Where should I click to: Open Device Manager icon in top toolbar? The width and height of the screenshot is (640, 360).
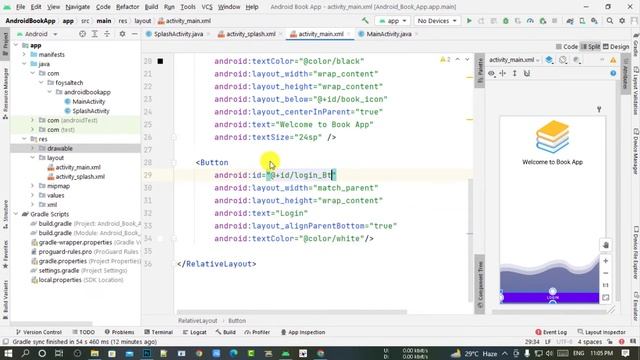point(582,20)
